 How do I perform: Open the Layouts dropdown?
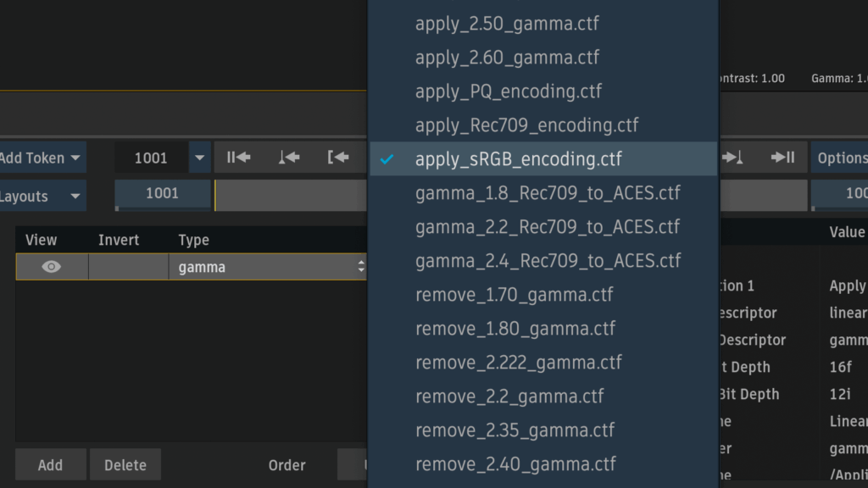[x=41, y=197]
